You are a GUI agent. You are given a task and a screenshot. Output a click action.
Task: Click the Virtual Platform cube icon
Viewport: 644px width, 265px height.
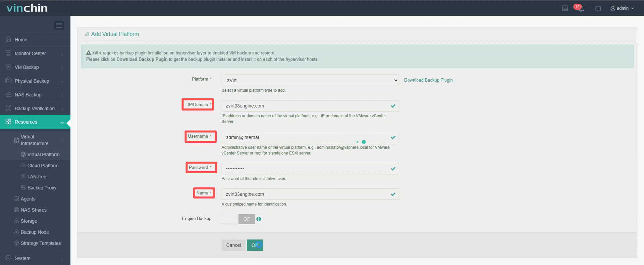pyautogui.click(x=23, y=154)
